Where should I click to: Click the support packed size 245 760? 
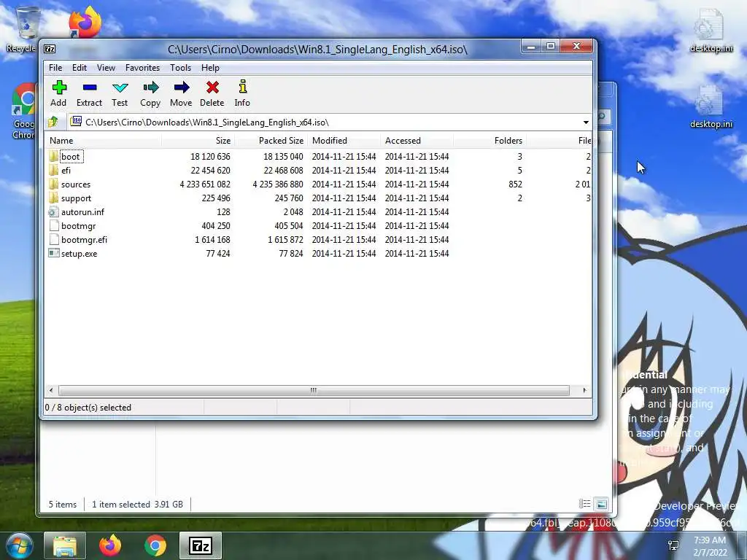click(289, 198)
